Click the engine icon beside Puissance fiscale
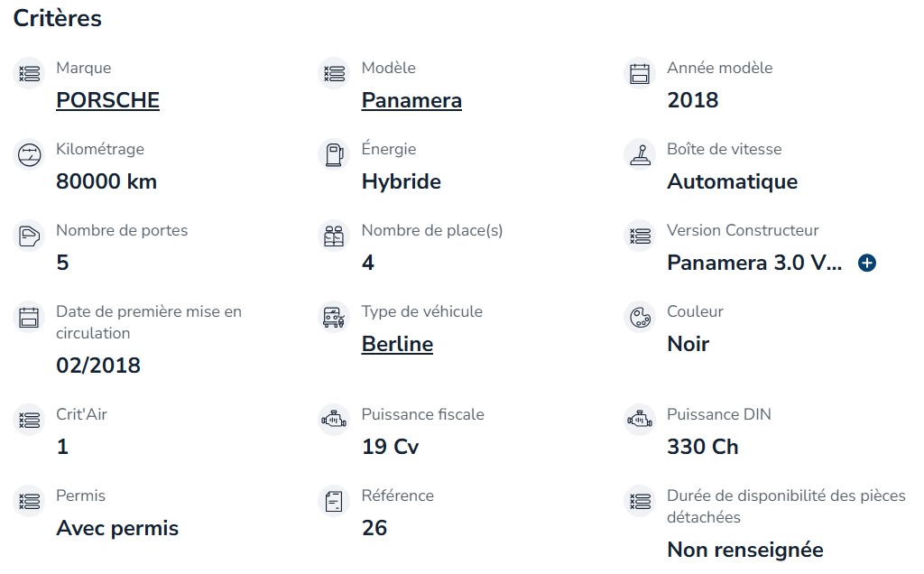The height and width of the screenshot is (574, 924). coord(334,421)
